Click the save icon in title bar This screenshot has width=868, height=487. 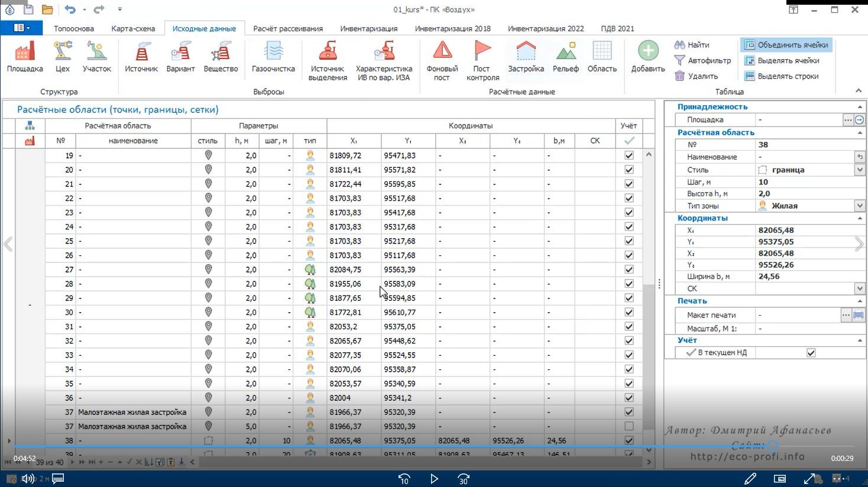pyautogui.click(x=28, y=9)
